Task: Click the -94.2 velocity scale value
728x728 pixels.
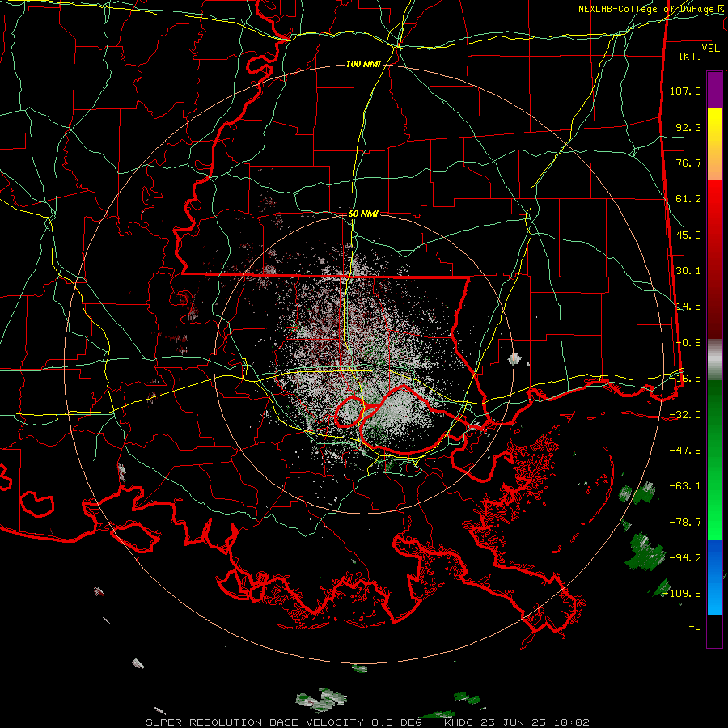Action: tap(685, 557)
